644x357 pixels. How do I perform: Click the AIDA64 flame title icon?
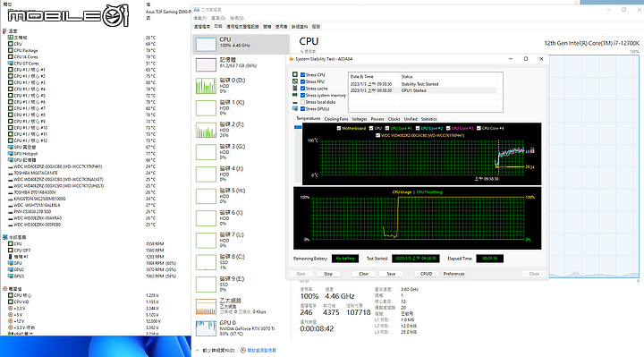292,59
